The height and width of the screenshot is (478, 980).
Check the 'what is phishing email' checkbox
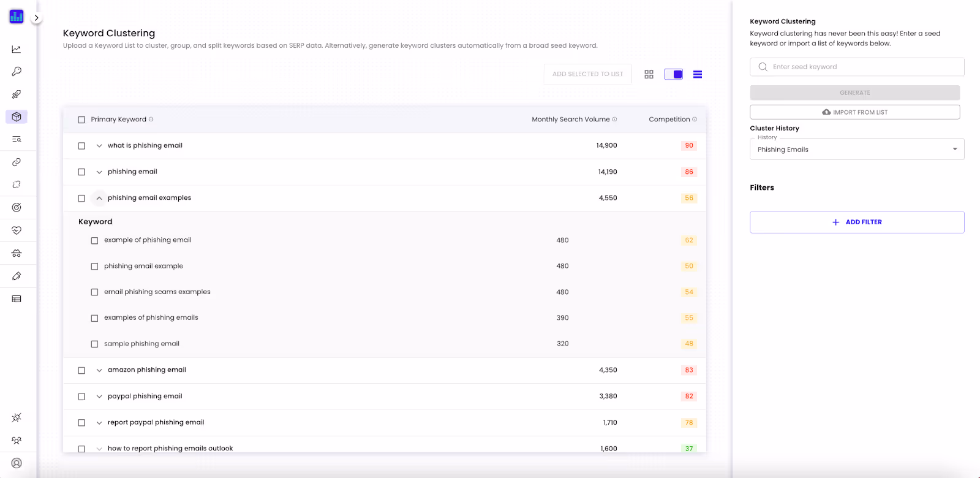pyautogui.click(x=81, y=146)
